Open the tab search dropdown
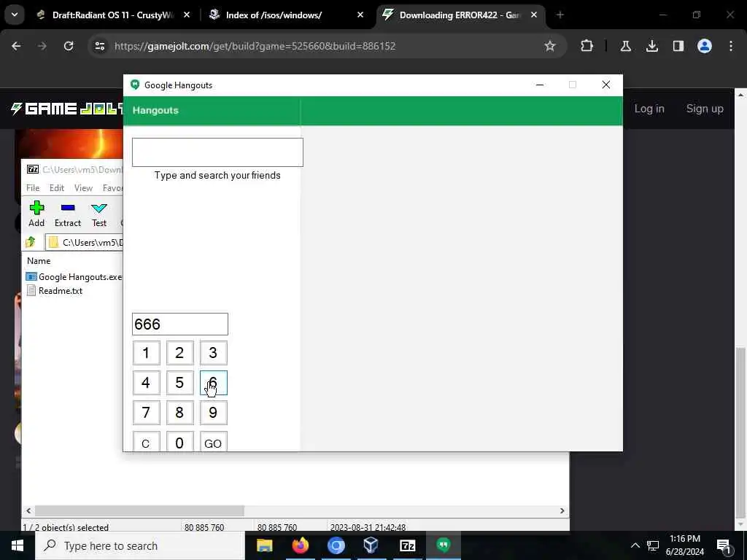Viewport: 747px width, 560px height. pos(15,15)
